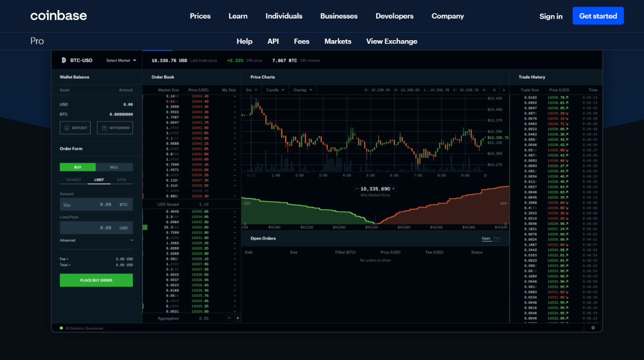This screenshot has height=360, width=644.
Task: Click the Market Size column header
Action: pos(168,90)
